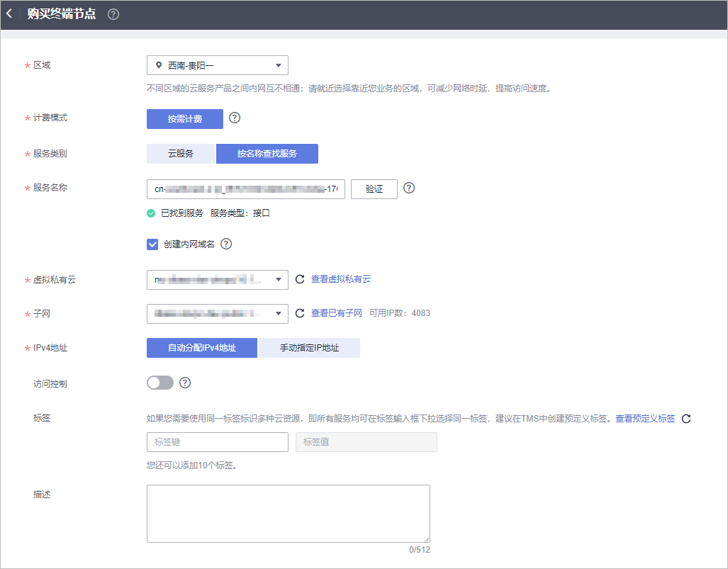
Task: Select 按需计费 billing mode
Action: 185,119
